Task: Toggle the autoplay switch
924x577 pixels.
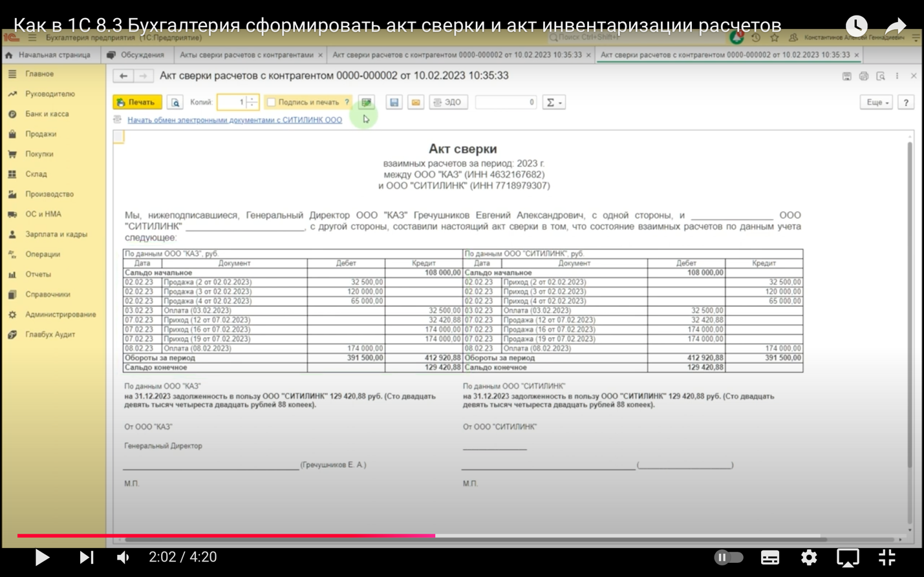Action: [x=729, y=557]
